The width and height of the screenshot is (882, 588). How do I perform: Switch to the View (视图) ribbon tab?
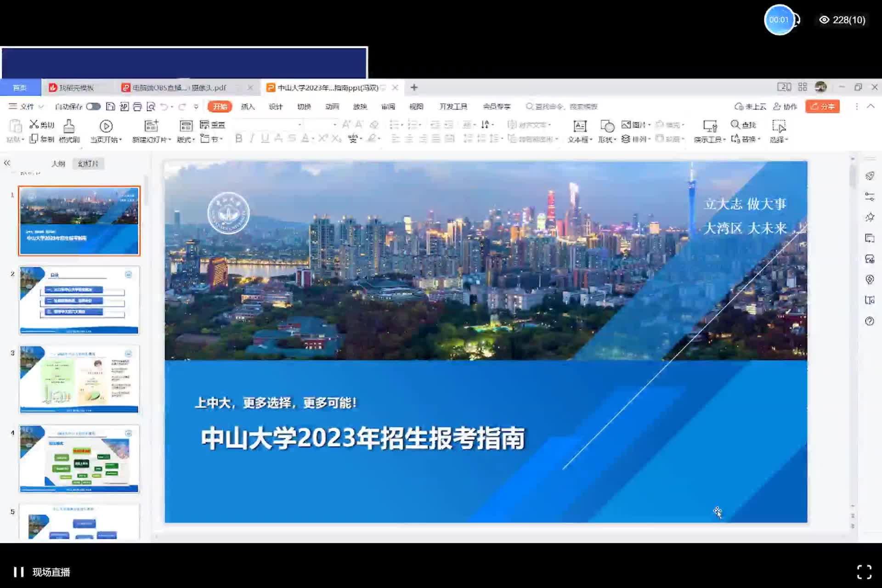[x=416, y=107]
